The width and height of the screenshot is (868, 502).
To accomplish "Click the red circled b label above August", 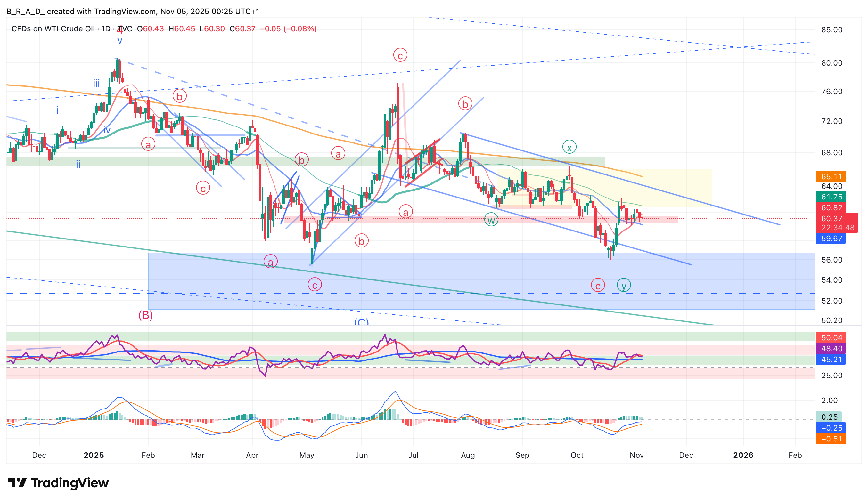I will (x=465, y=104).
